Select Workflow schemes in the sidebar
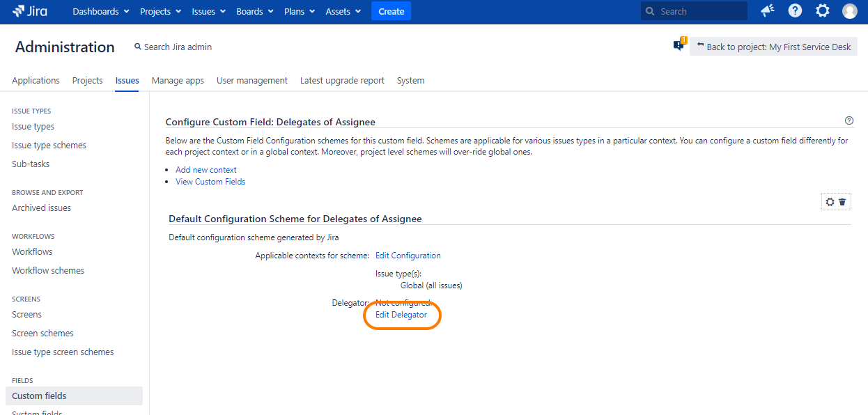The width and height of the screenshot is (868, 415). point(48,271)
